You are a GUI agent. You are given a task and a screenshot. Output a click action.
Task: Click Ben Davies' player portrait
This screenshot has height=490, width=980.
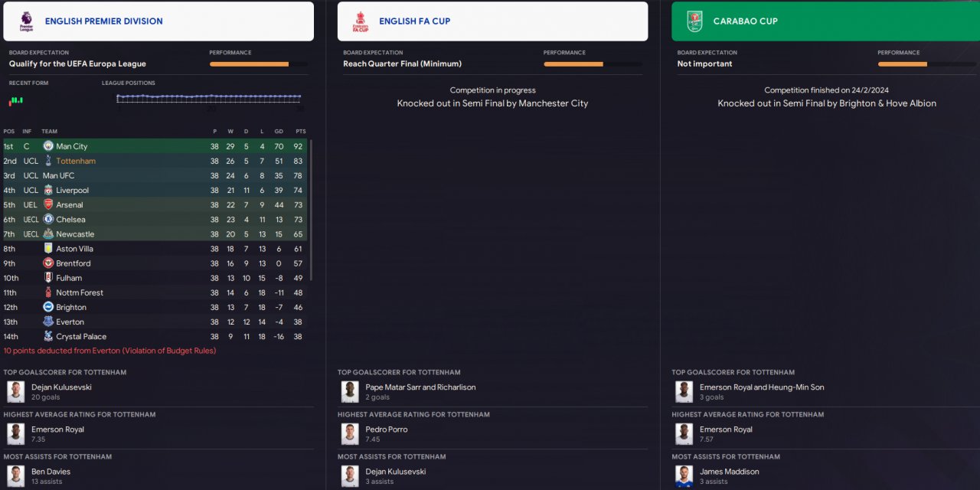(x=15, y=476)
